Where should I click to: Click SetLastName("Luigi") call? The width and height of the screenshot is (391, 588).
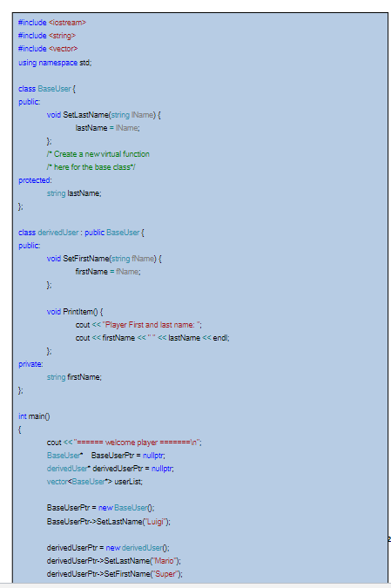point(109,522)
